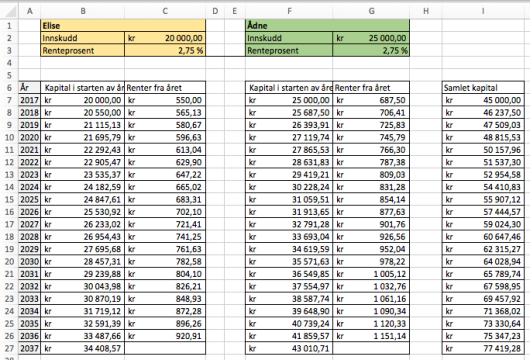Click interest cell showing 1 005,12
530x360 pixels.
click(371, 274)
